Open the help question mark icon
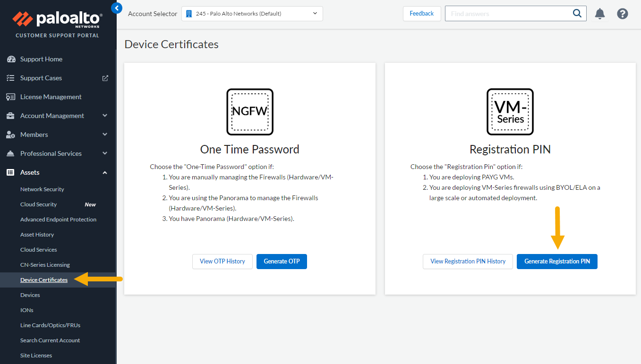 622,14
